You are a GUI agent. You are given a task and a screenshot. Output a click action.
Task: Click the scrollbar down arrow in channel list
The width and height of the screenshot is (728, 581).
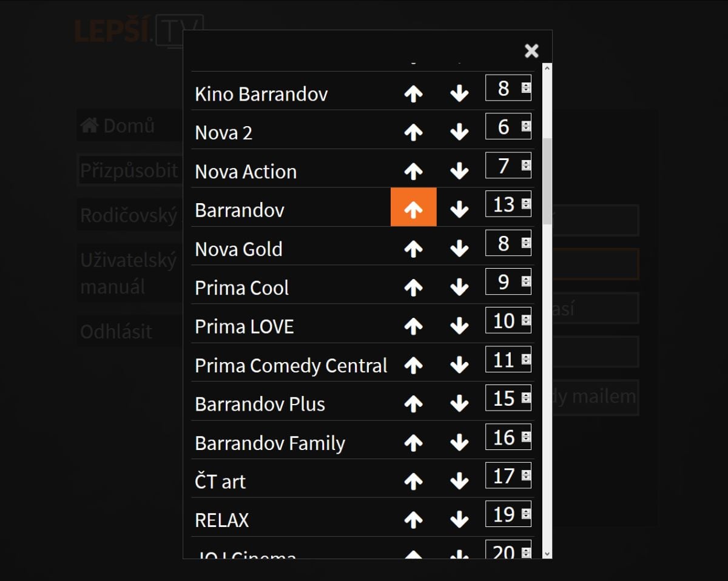tap(547, 553)
